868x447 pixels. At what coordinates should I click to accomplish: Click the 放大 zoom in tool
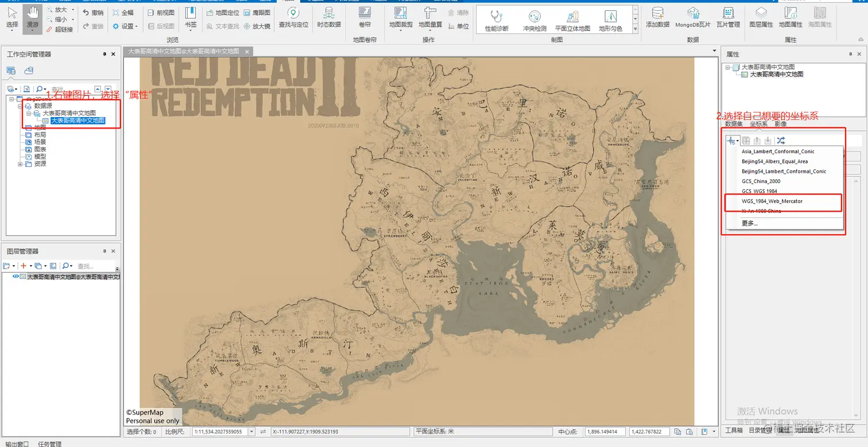(57, 10)
